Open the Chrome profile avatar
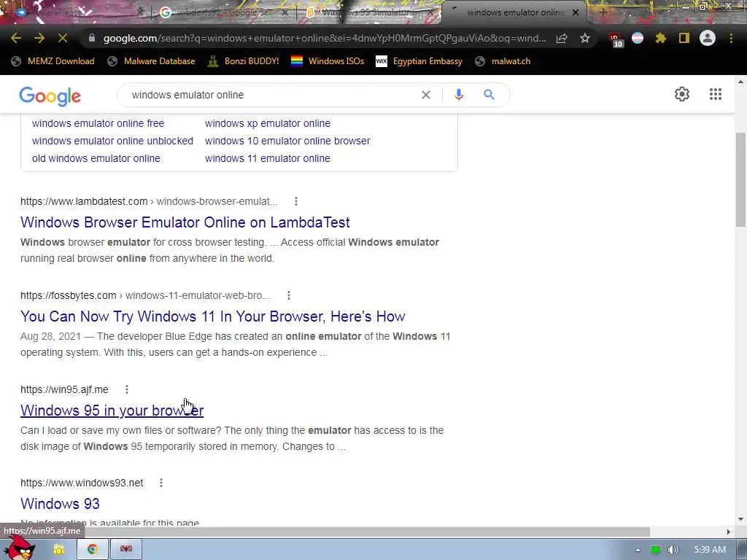Image resolution: width=747 pixels, height=560 pixels. pyautogui.click(x=708, y=38)
